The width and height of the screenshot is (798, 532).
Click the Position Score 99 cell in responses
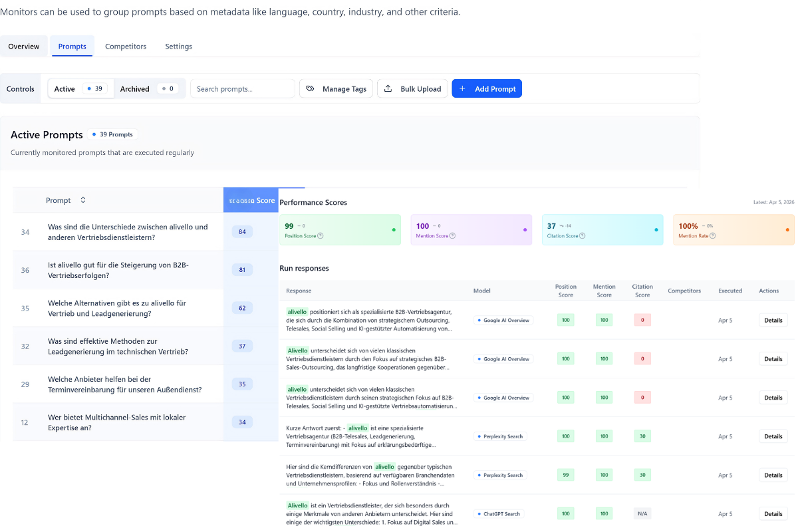pos(565,475)
